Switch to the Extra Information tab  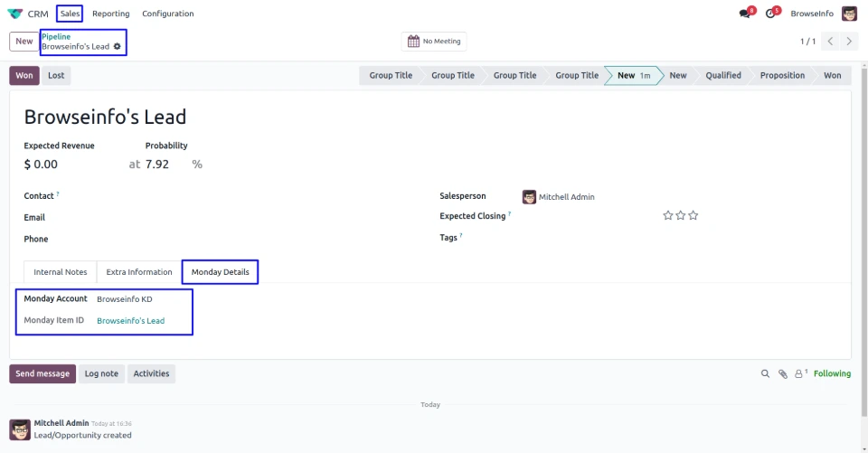click(x=139, y=272)
